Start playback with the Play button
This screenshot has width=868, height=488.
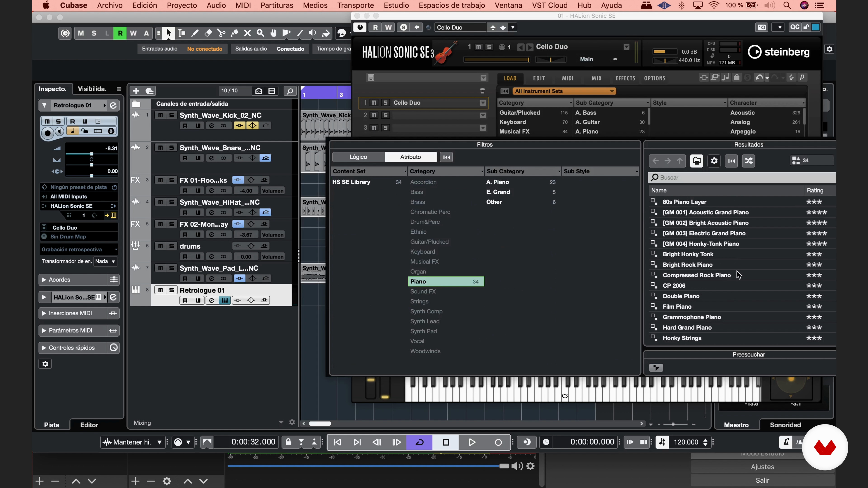[472, 442]
